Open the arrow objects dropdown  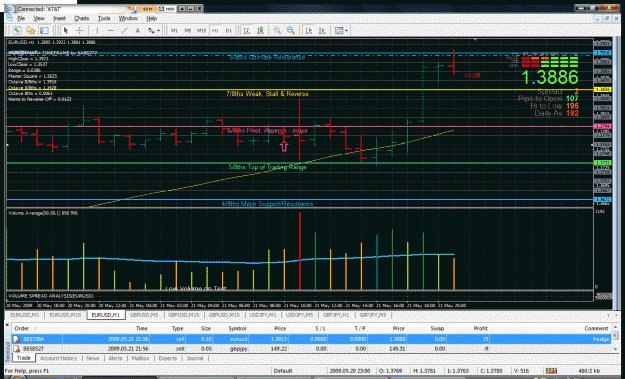(x=154, y=30)
